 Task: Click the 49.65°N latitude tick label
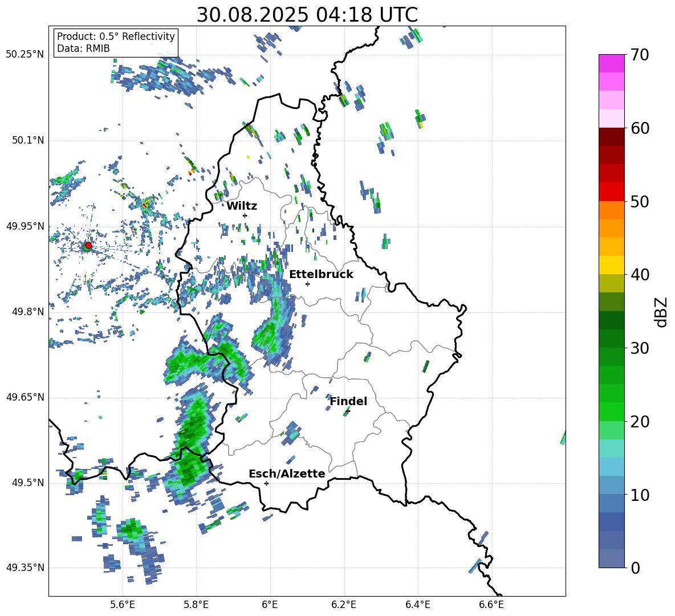tap(25, 397)
